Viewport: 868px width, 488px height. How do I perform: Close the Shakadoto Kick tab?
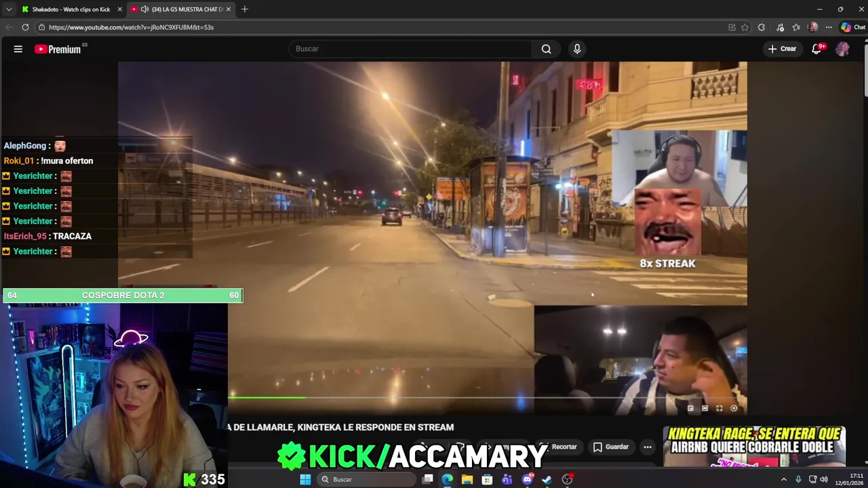pyautogui.click(x=120, y=9)
